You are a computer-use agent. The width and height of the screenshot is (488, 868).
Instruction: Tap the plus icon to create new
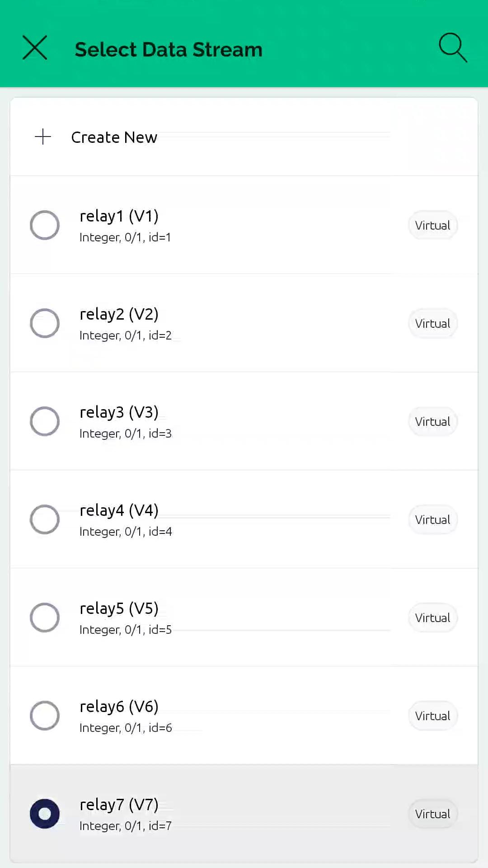tap(43, 137)
